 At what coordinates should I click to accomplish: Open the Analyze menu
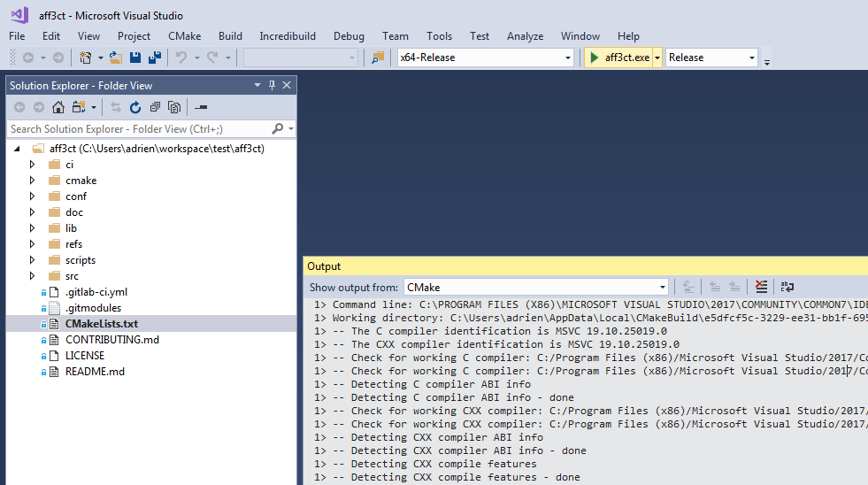coord(525,36)
